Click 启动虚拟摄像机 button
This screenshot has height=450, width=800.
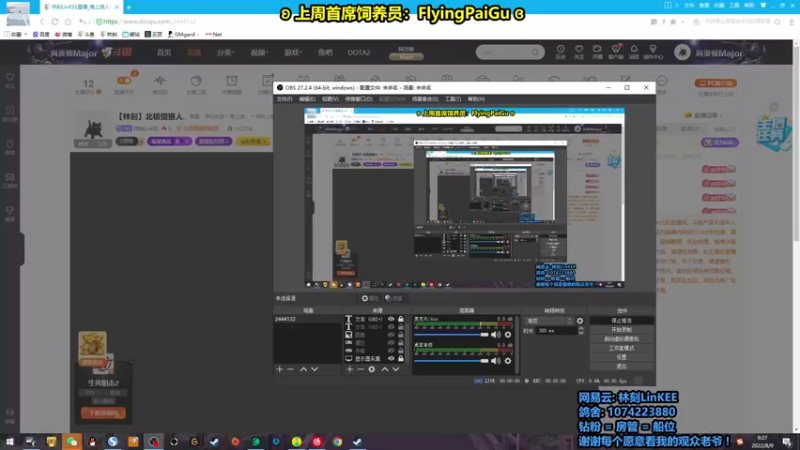click(x=621, y=339)
